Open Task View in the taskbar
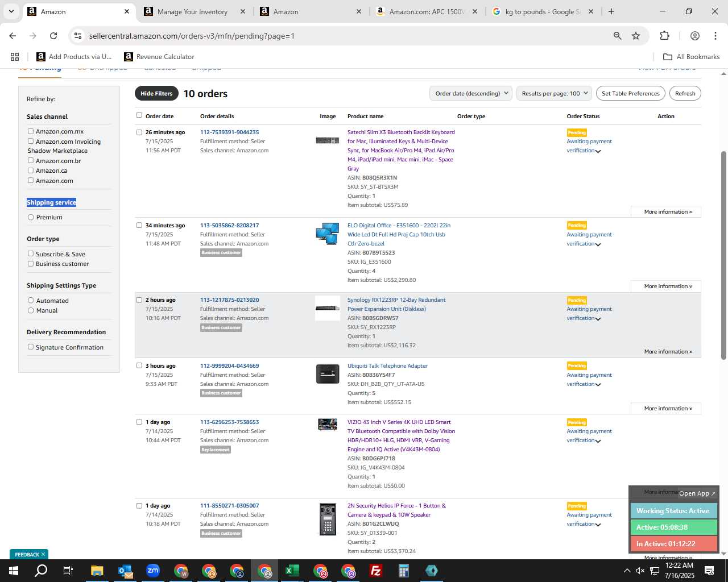 pyautogui.click(x=68, y=571)
